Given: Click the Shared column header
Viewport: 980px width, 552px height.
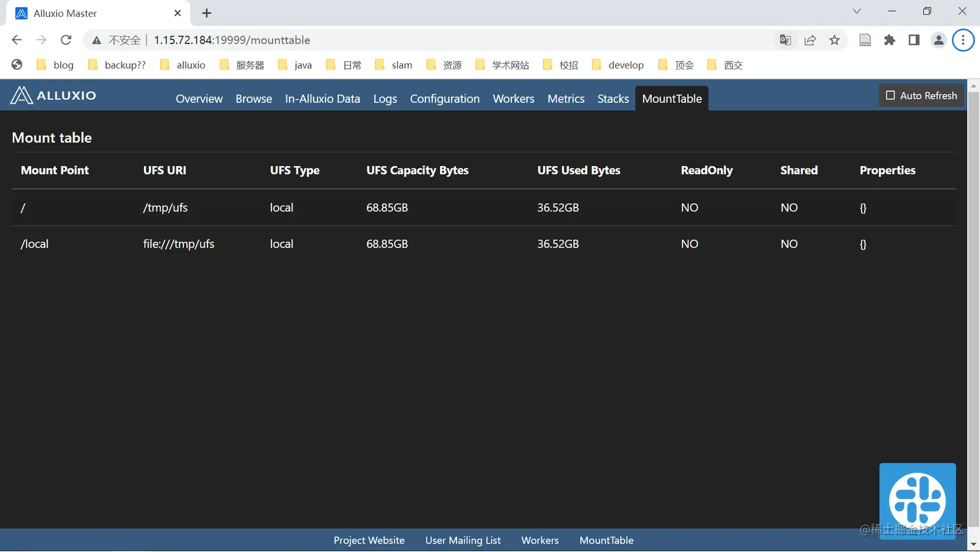Looking at the screenshot, I should (x=799, y=170).
